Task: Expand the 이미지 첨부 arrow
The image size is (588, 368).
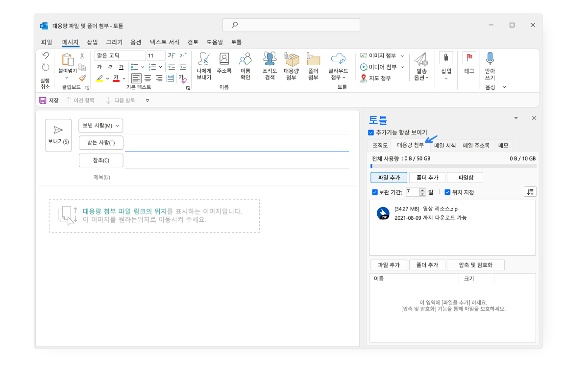Action: [x=402, y=56]
